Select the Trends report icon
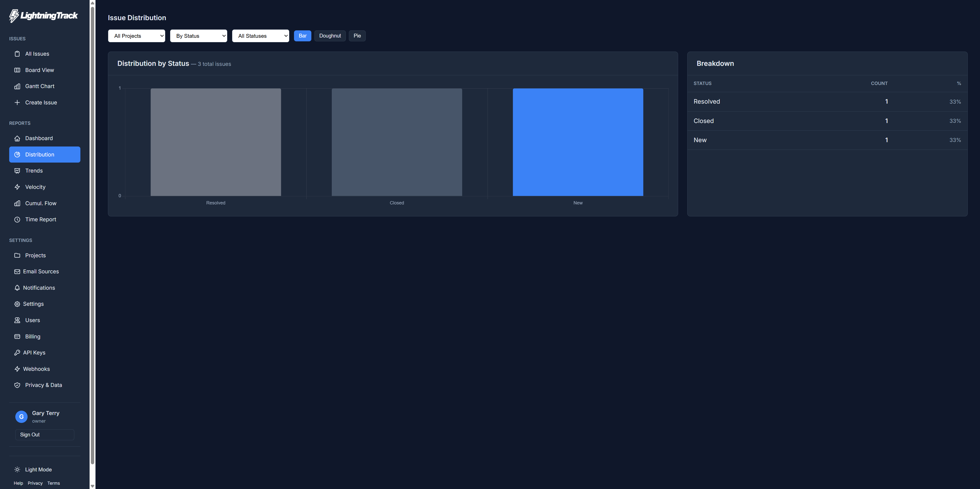Screen dimensions: 980x489 pyautogui.click(x=18, y=170)
